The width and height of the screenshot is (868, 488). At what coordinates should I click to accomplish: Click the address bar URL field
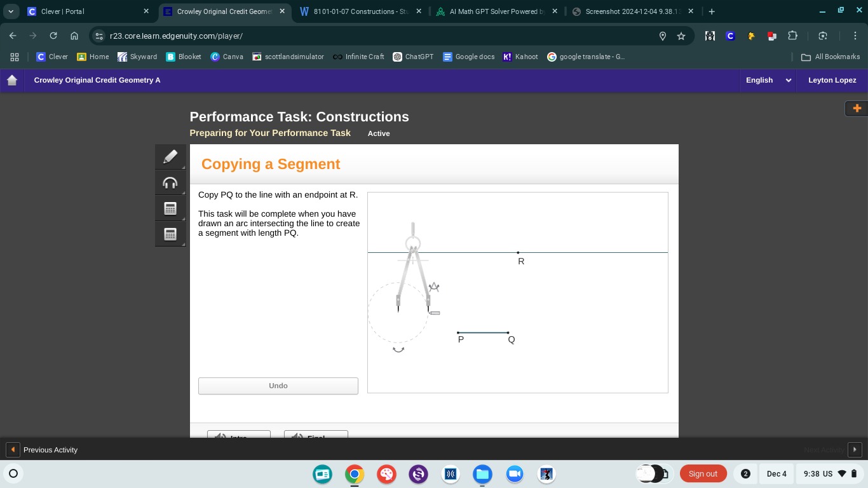click(x=381, y=36)
